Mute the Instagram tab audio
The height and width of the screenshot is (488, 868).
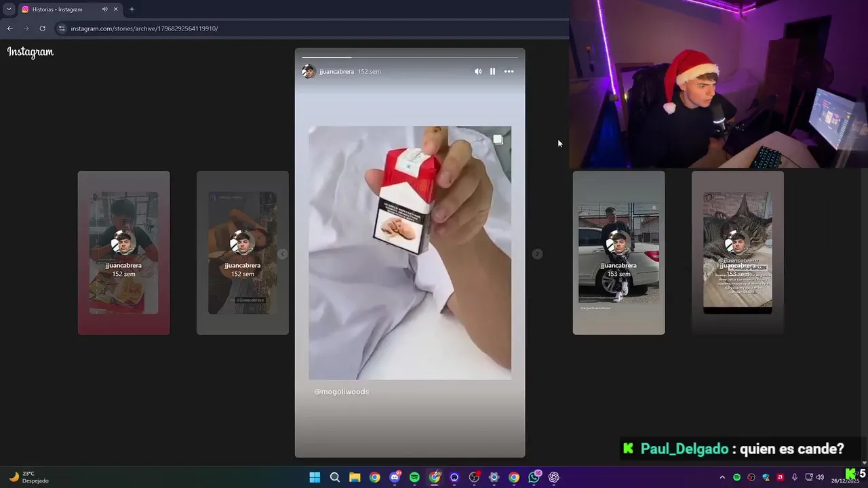[x=104, y=9]
